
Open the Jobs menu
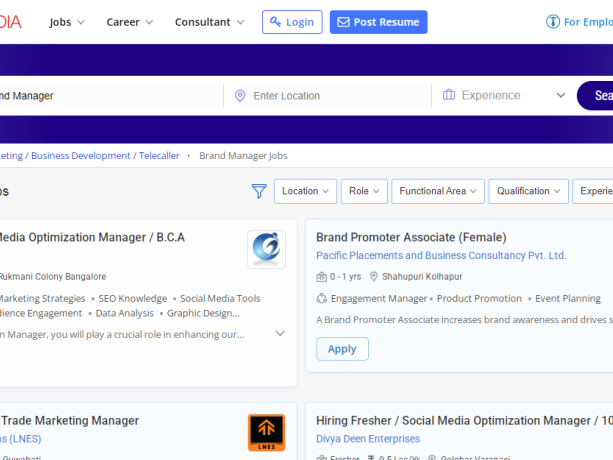tap(67, 22)
